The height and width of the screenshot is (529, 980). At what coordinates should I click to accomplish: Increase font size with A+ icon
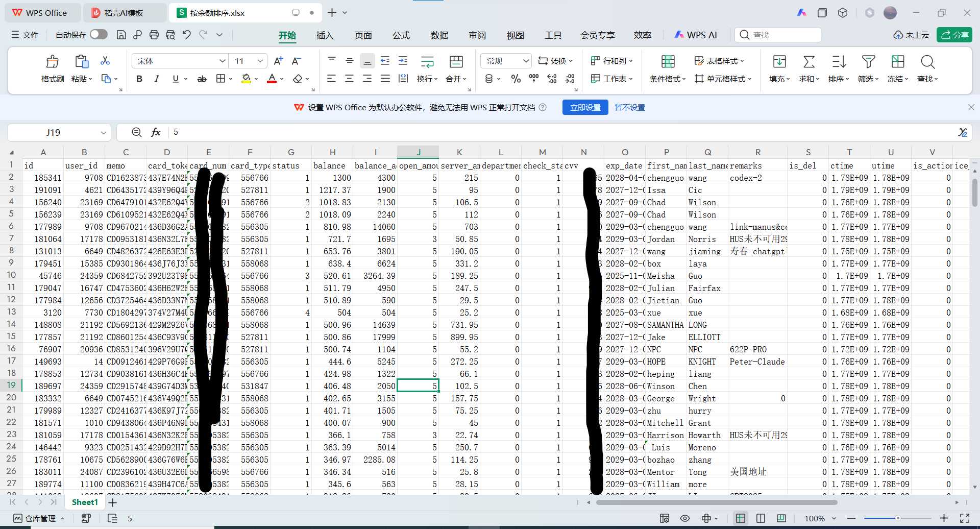pyautogui.click(x=278, y=61)
